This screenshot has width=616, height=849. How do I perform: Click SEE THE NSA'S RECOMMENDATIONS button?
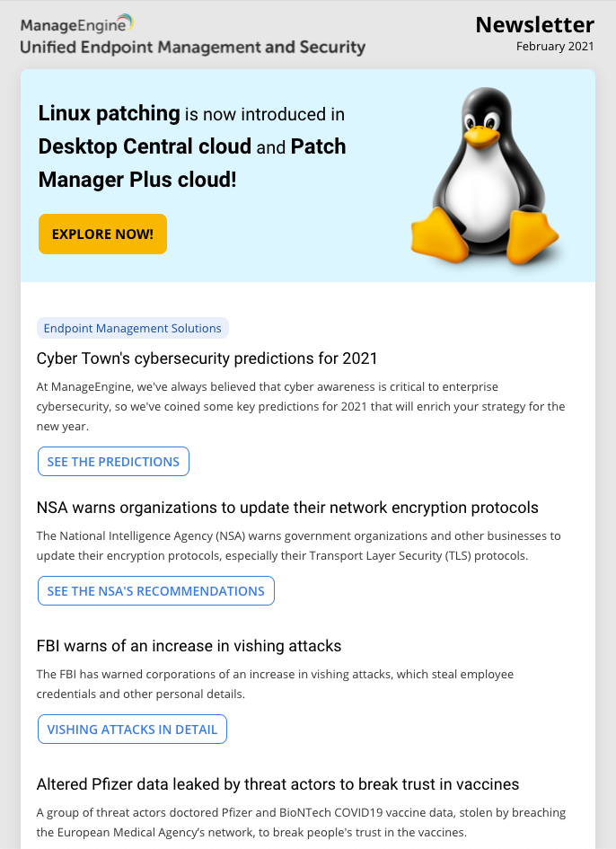pyautogui.click(x=155, y=590)
